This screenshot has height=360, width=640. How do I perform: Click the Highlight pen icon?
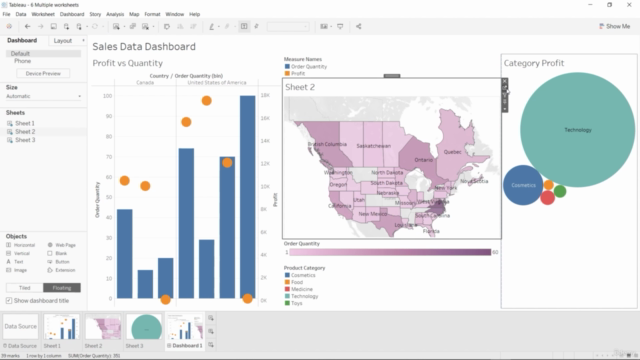(211, 27)
